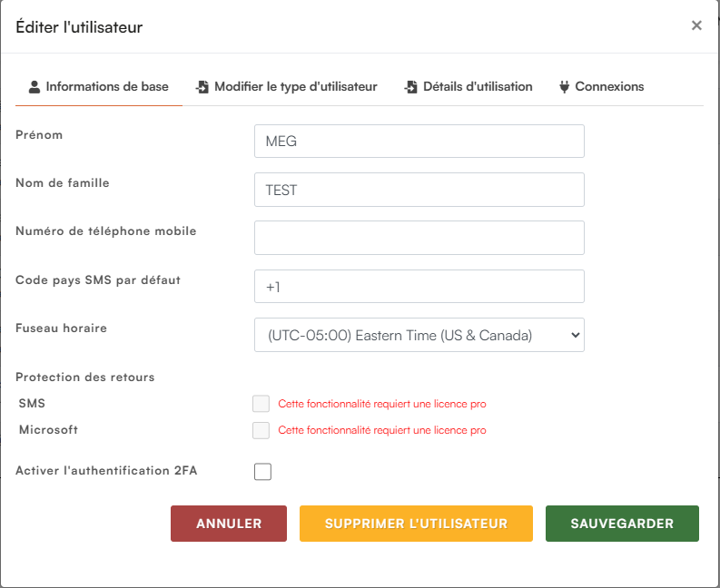Viewport: 720px width, 588px height.
Task: Click the SMS default country code field
Action: pyautogui.click(x=419, y=287)
